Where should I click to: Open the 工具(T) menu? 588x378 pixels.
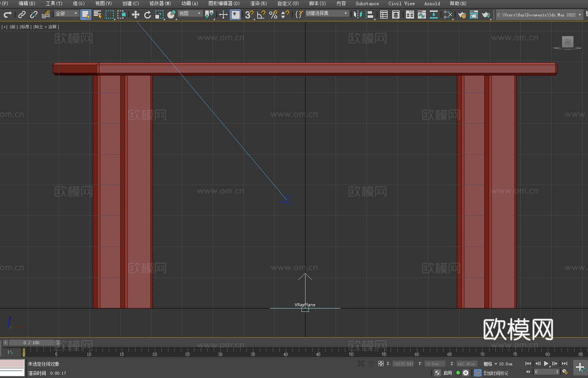(x=54, y=3)
